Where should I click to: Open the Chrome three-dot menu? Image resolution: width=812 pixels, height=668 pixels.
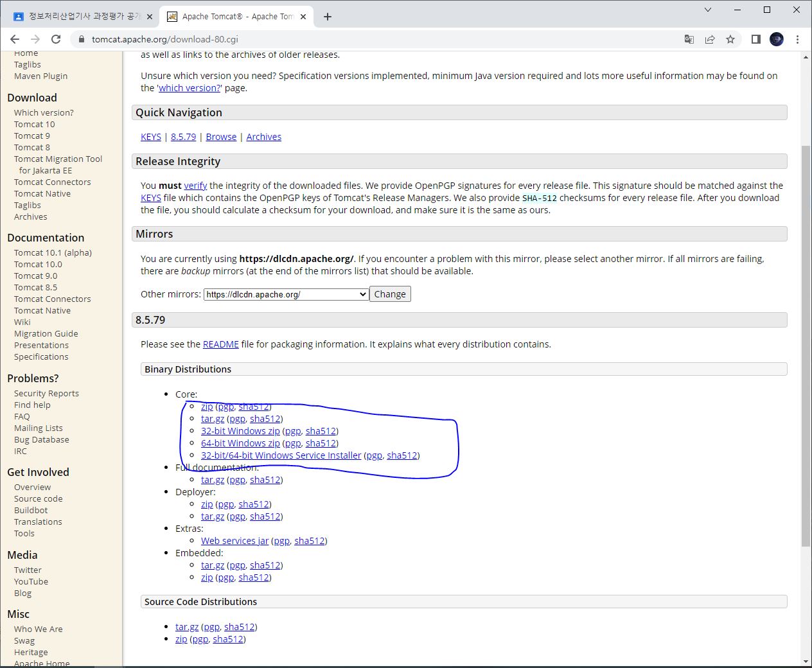click(797, 39)
